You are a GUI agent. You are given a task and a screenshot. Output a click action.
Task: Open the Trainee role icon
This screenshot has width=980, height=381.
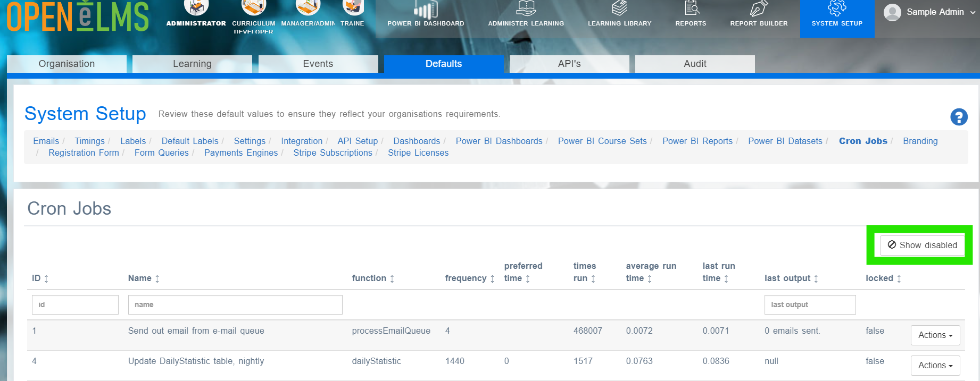point(352,8)
